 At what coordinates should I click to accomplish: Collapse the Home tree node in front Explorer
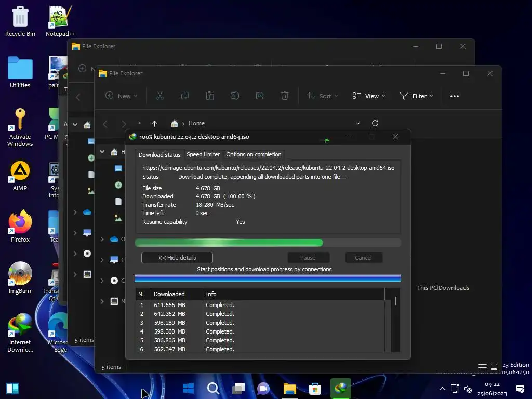[x=102, y=152]
